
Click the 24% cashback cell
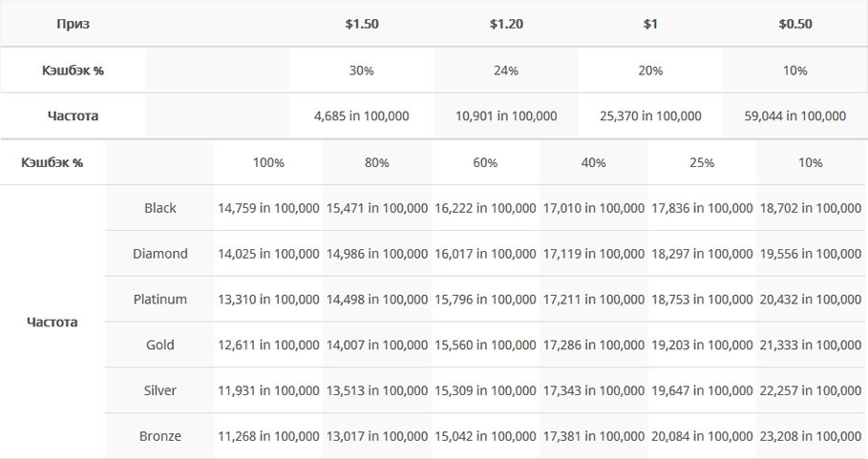point(506,71)
